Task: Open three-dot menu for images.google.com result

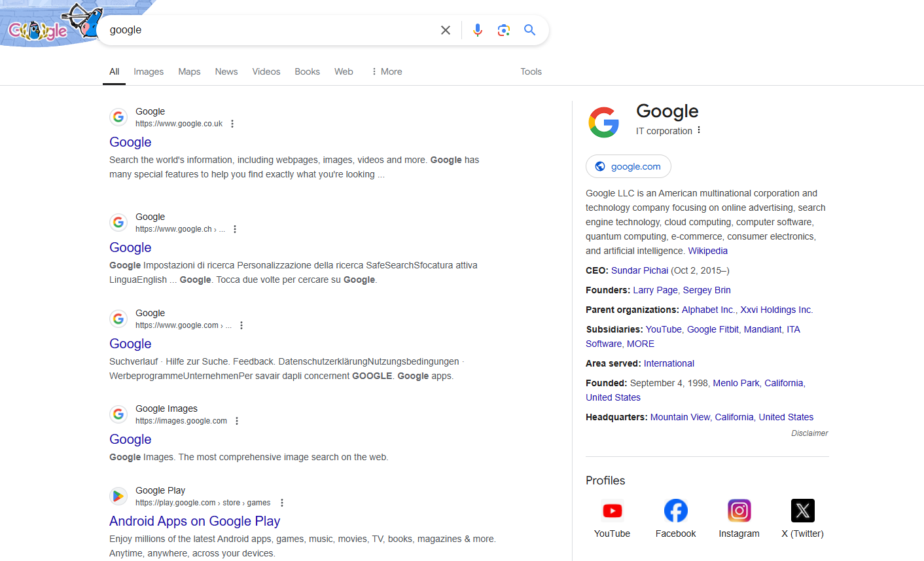Action: [237, 421]
